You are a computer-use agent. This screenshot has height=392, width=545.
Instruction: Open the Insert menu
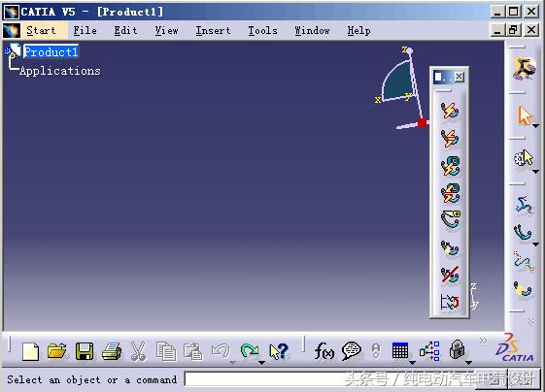213,30
